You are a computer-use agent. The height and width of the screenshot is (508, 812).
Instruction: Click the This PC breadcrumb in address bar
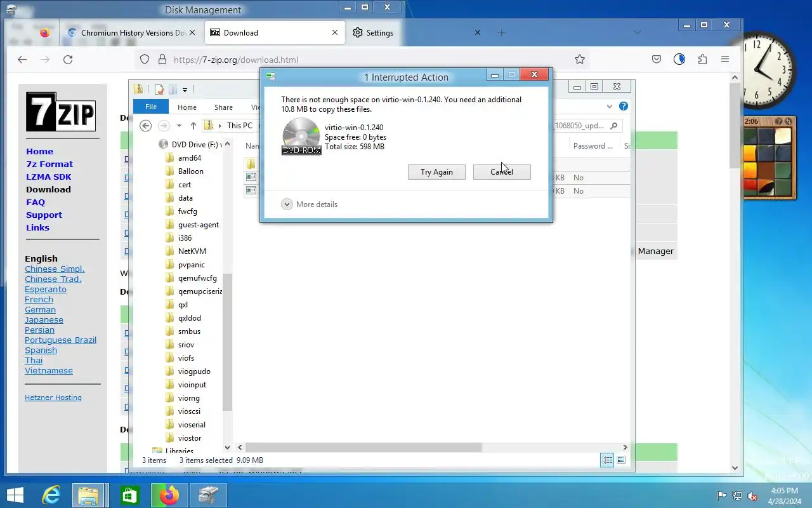click(239, 126)
